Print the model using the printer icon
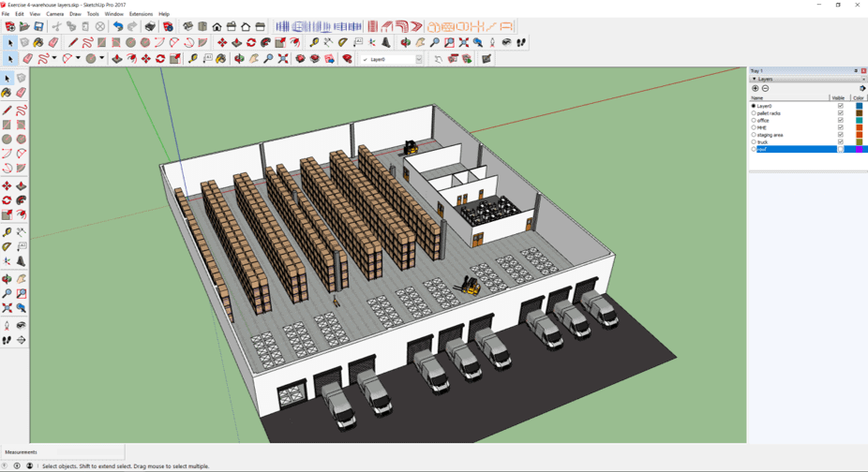 pos(150,26)
